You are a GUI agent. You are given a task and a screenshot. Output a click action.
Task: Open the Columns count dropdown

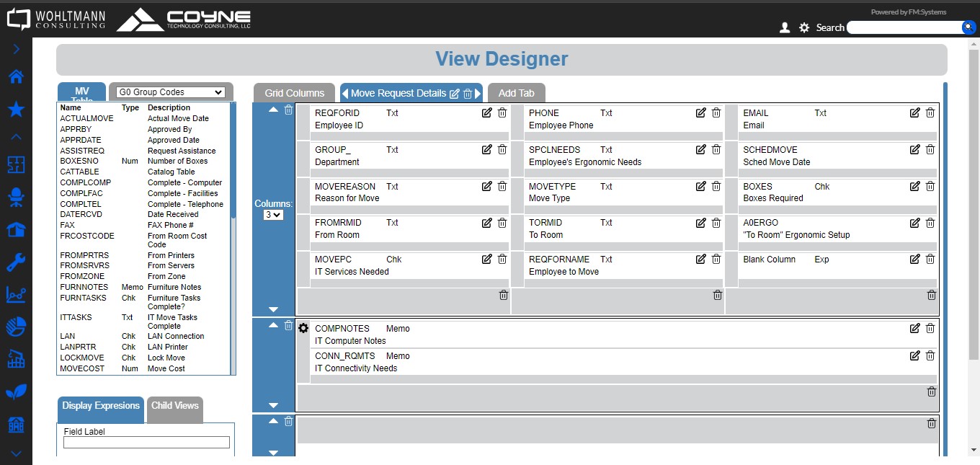(x=273, y=215)
